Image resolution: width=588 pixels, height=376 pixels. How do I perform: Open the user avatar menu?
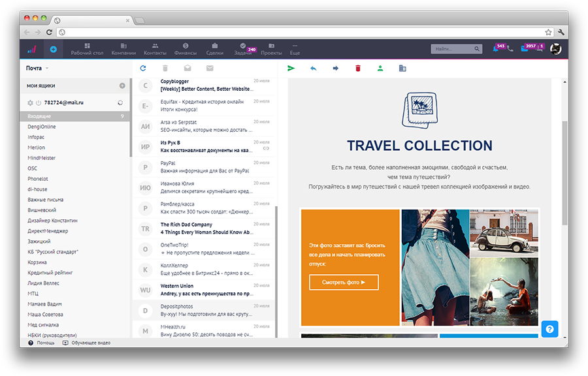tap(555, 49)
